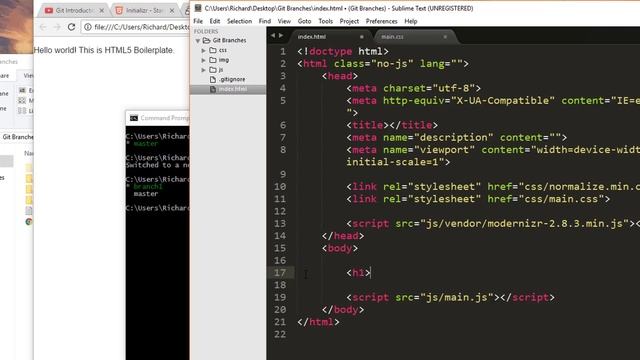Image resolution: width=640 pixels, height=360 pixels.
Task: Click the Hello world page text in Chrome
Action: [104, 50]
